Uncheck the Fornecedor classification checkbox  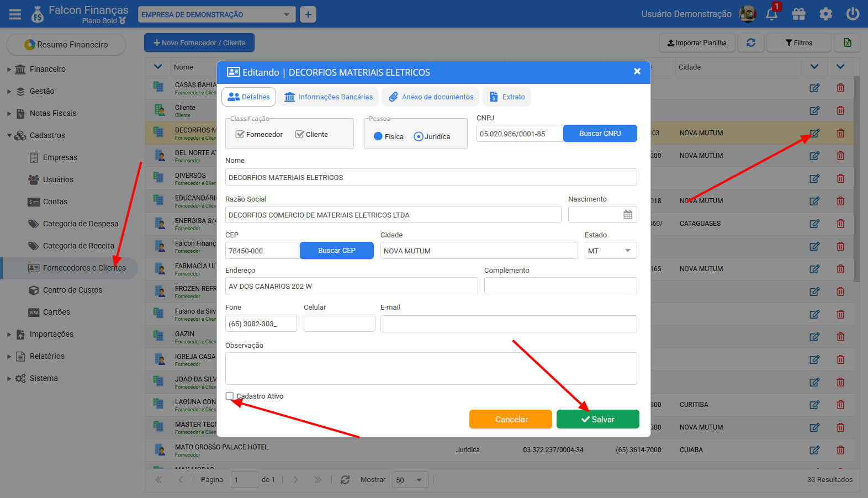point(240,134)
